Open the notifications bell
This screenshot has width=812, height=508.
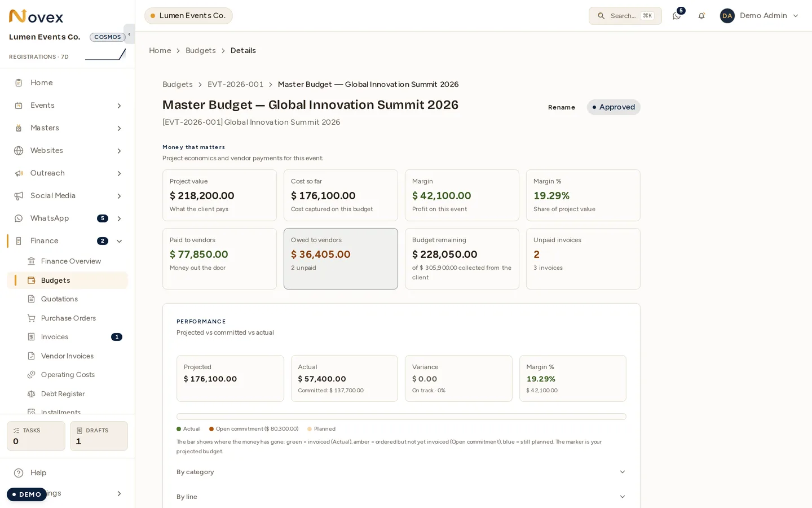[701, 16]
